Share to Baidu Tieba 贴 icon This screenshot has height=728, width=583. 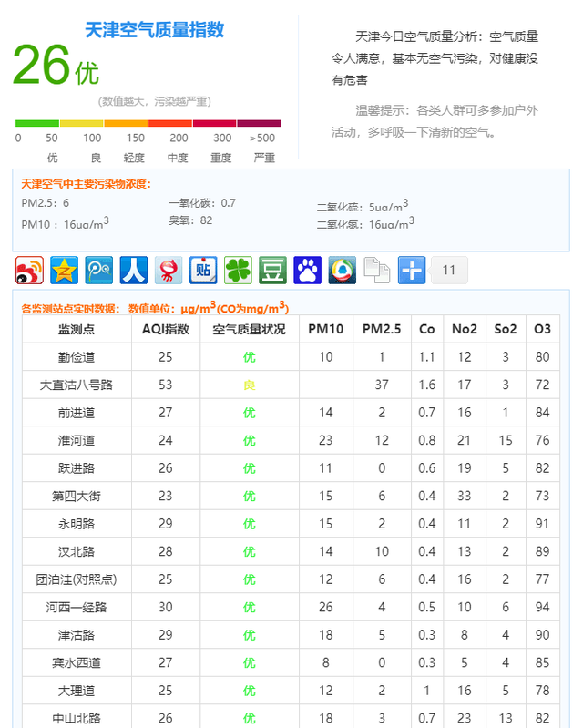203,271
